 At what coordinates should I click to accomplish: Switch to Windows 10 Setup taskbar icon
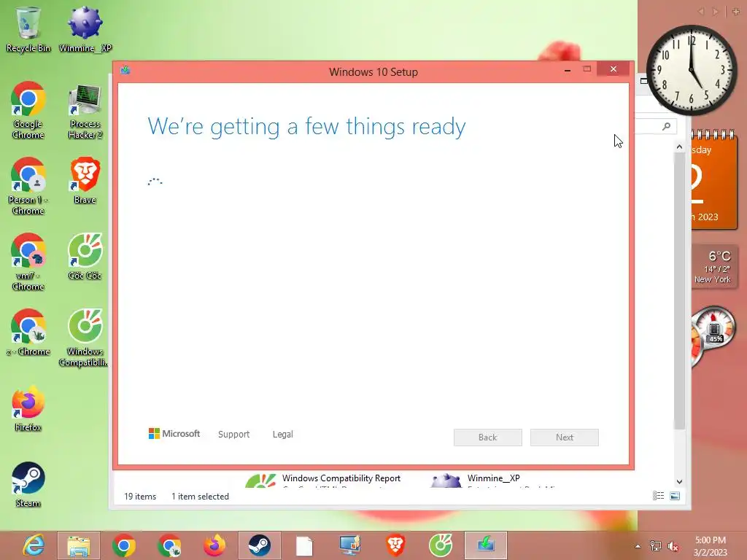(485, 545)
